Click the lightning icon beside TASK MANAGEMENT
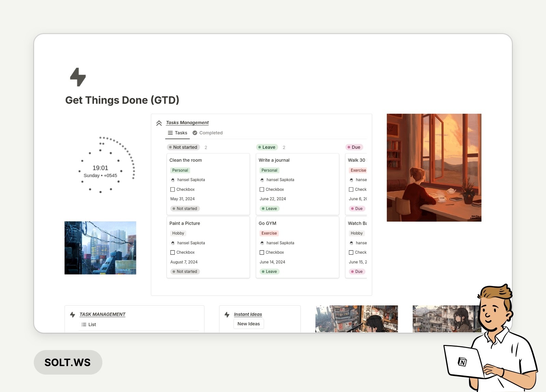Viewport: 546px width, 392px height. click(x=72, y=314)
